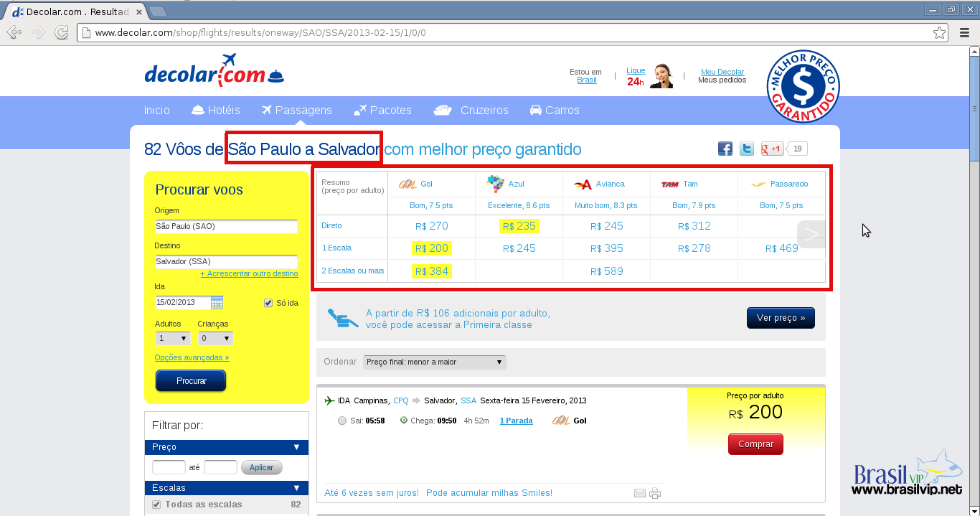Open the Carros menu item
Image resolution: width=980 pixels, height=516 pixels.
(x=555, y=110)
